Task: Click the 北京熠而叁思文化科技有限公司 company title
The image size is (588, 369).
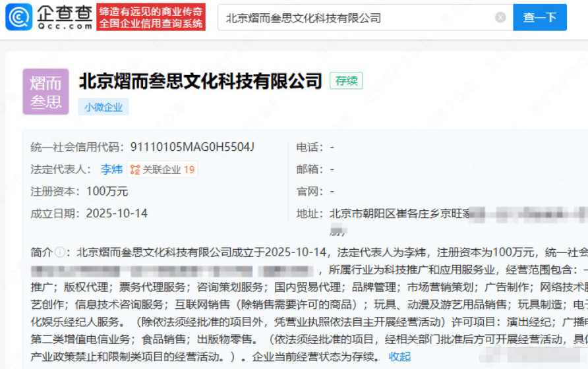Action: tap(200, 81)
